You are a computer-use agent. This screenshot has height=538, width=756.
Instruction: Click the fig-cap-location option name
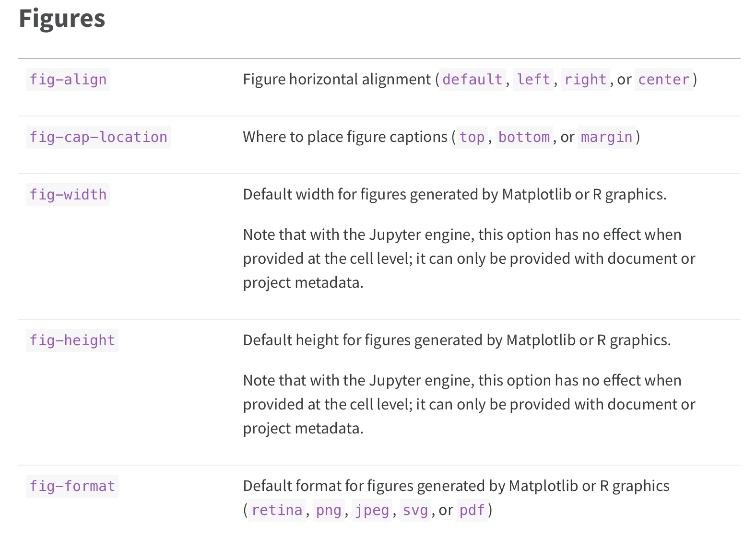tap(98, 137)
